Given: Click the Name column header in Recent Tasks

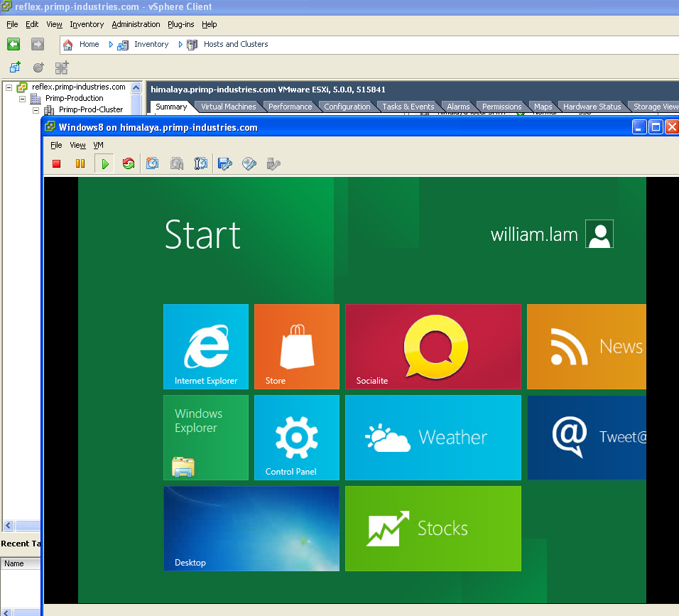Looking at the screenshot, I should coord(19,563).
